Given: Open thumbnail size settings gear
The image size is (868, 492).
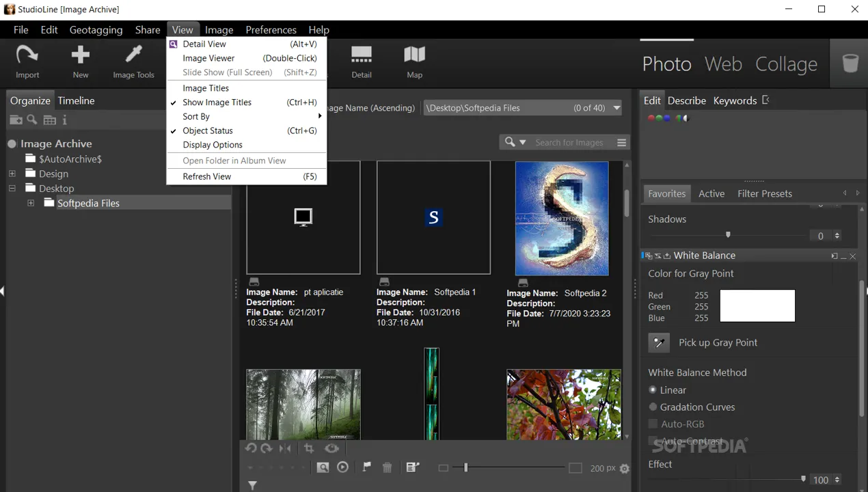Looking at the screenshot, I should 624,468.
